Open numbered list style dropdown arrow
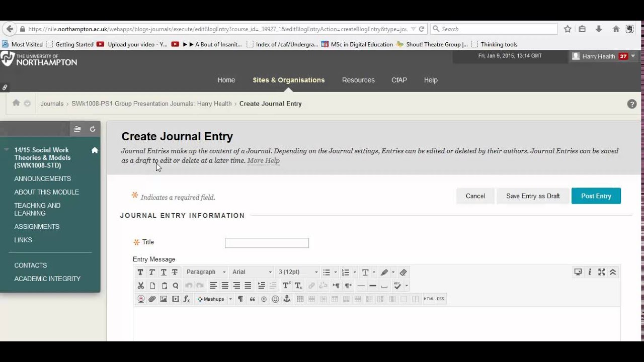 (355, 272)
